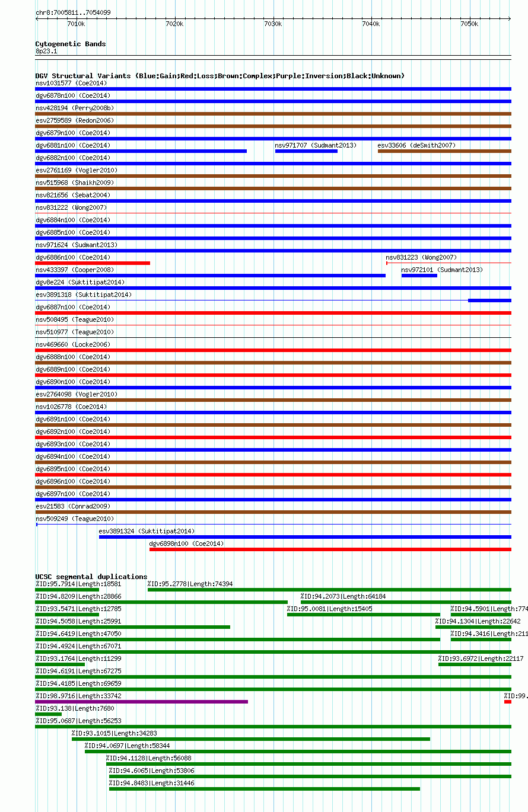Open esv3891318 (Suktitipat2014) feature
Screen dimensions: 528x812
tap(84, 295)
